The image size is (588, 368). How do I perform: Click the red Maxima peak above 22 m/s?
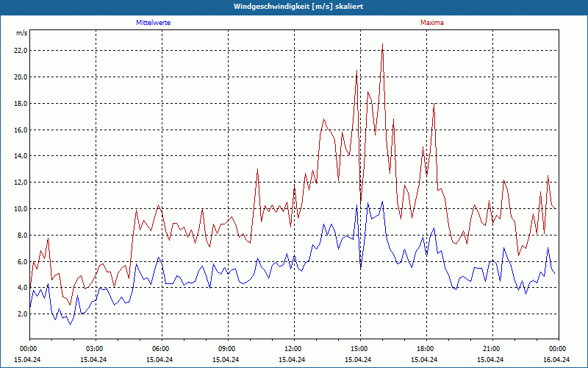point(382,44)
